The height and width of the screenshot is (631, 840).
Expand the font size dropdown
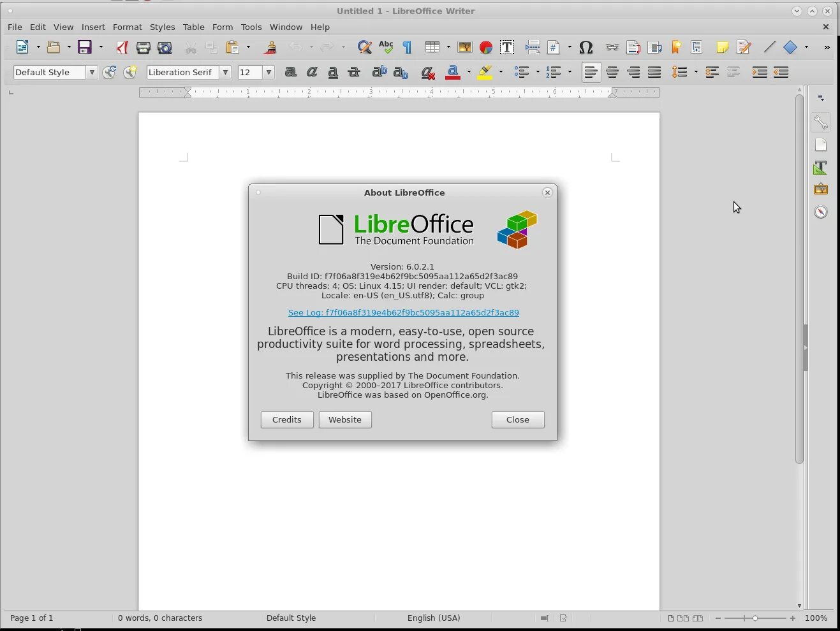point(269,72)
